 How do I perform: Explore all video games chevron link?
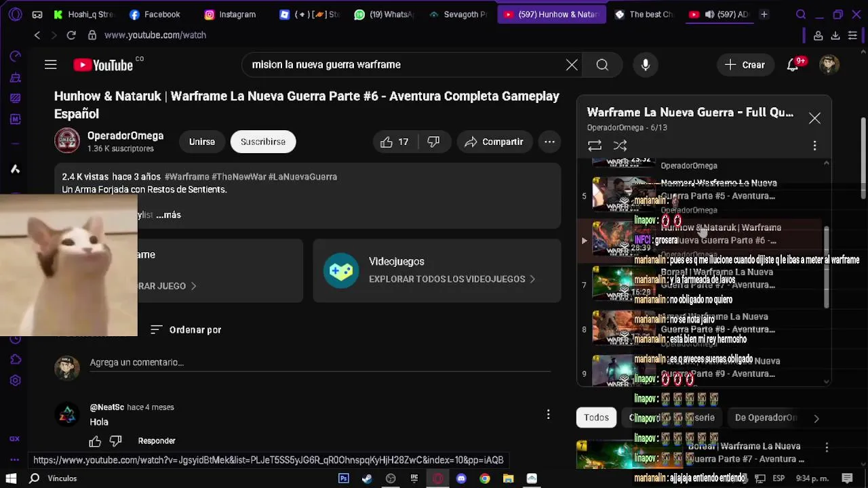point(452,279)
